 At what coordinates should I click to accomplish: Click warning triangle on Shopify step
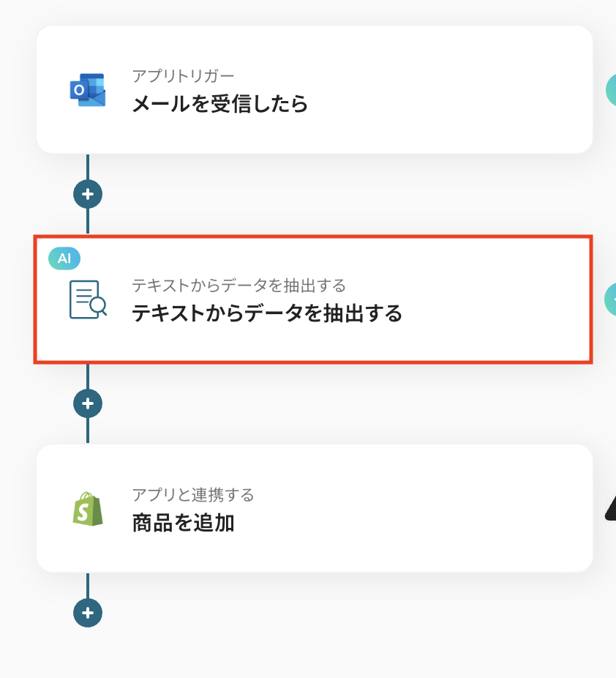(611, 508)
